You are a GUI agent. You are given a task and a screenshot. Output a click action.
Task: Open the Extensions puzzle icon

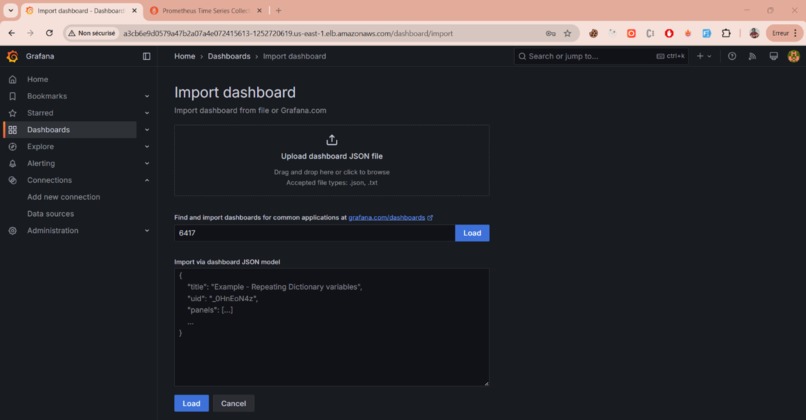click(x=726, y=33)
